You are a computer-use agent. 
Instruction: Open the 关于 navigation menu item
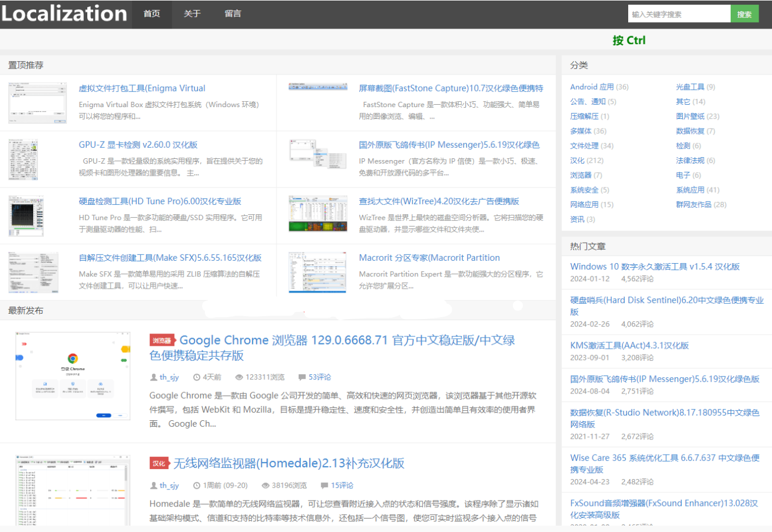(x=192, y=14)
